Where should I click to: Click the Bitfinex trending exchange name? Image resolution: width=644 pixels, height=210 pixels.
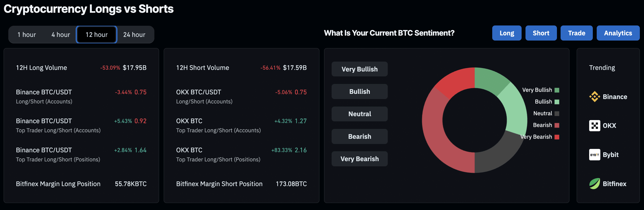tap(614, 184)
